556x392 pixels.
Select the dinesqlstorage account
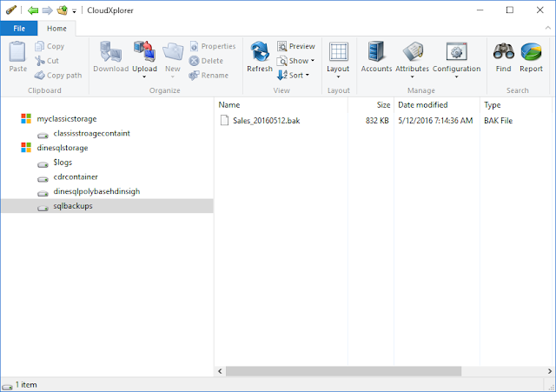pos(63,148)
